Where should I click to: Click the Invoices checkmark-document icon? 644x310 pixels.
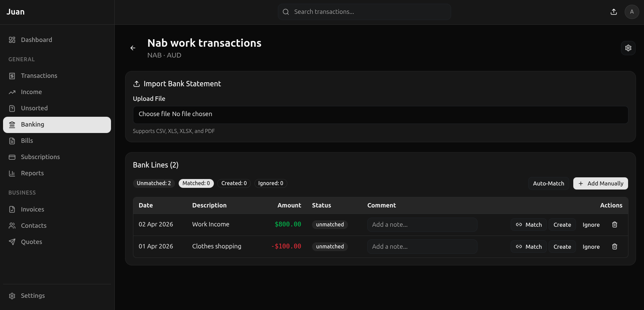click(12, 209)
